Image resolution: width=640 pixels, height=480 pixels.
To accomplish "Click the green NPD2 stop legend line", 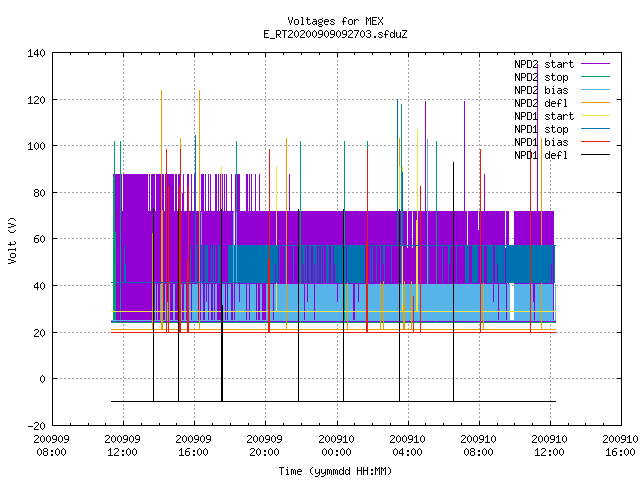I will tap(595, 77).
